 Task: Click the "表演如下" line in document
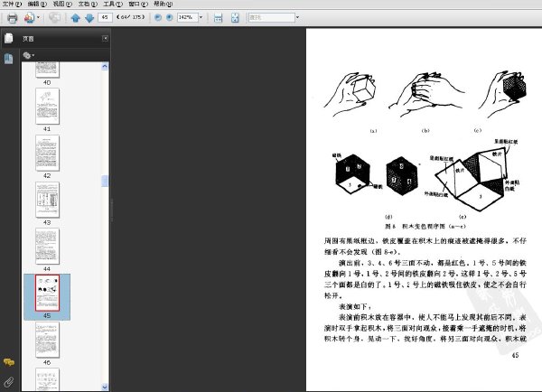point(356,306)
